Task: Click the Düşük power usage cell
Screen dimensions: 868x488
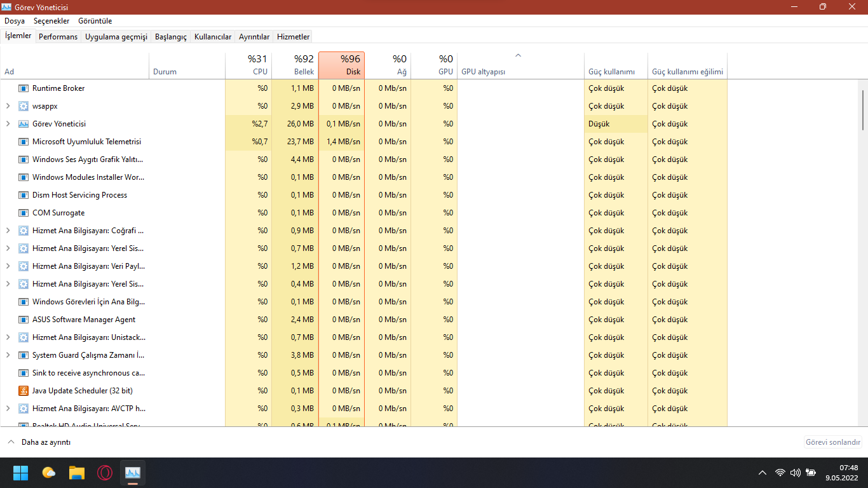Action: (x=616, y=124)
